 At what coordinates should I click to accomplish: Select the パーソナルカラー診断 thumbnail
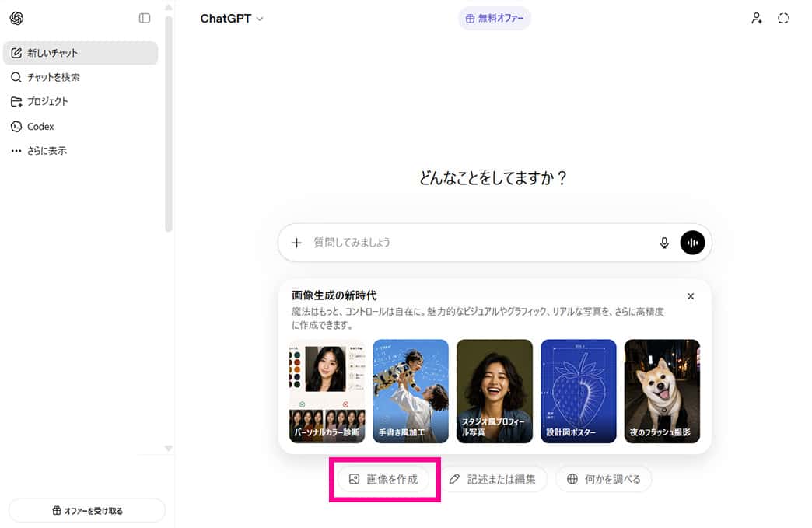tap(327, 391)
